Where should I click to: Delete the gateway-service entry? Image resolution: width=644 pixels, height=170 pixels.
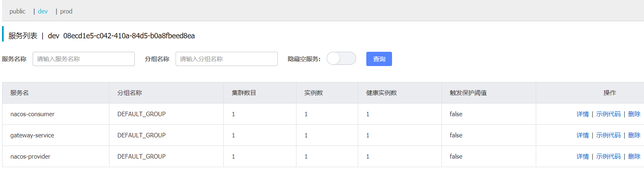[634, 135]
